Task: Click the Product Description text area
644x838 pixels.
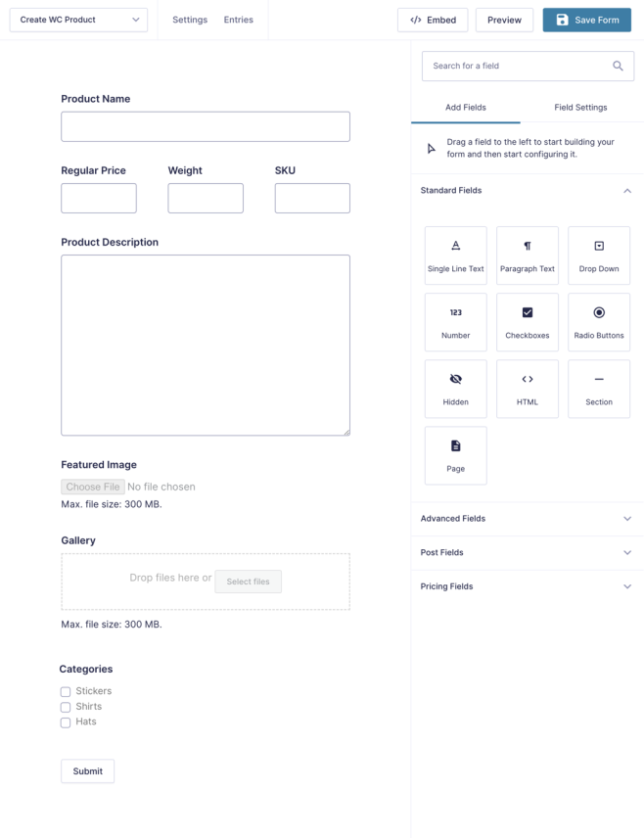Action: click(206, 346)
